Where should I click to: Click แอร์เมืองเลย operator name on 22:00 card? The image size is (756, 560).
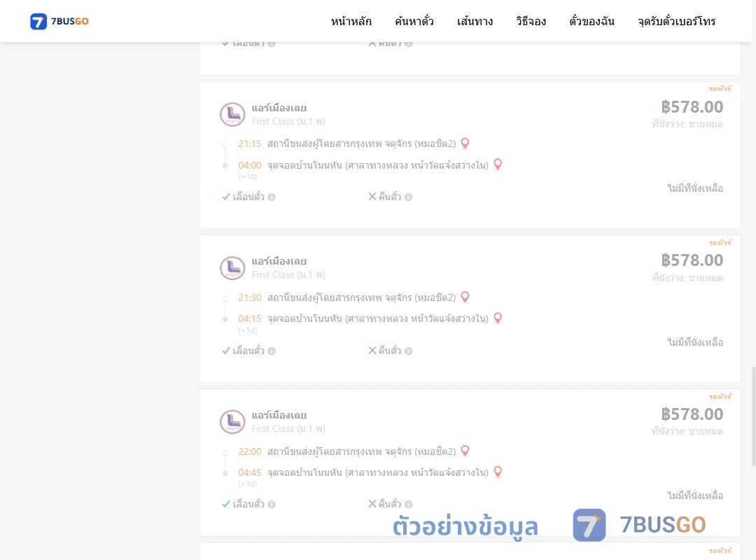(279, 415)
